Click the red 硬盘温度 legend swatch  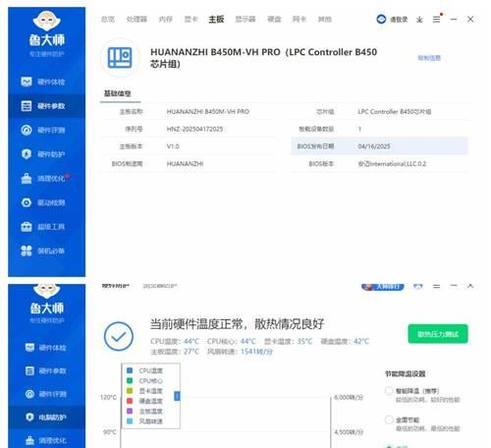click(130, 401)
